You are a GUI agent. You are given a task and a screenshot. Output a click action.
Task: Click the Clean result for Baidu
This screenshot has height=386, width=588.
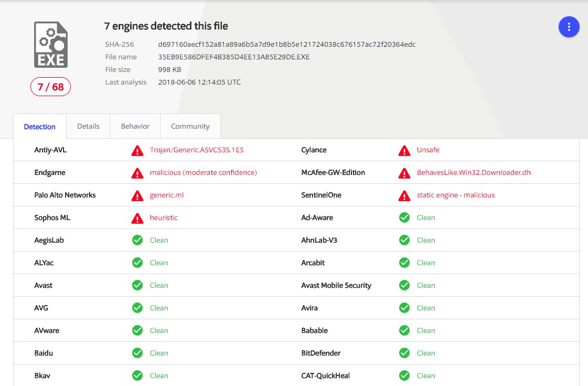[x=159, y=352]
